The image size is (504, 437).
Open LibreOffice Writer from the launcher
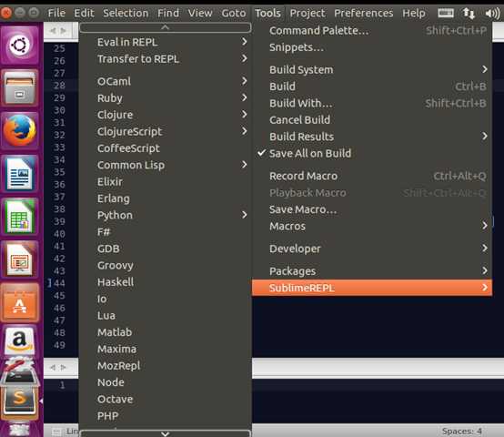(x=20, y=173)
